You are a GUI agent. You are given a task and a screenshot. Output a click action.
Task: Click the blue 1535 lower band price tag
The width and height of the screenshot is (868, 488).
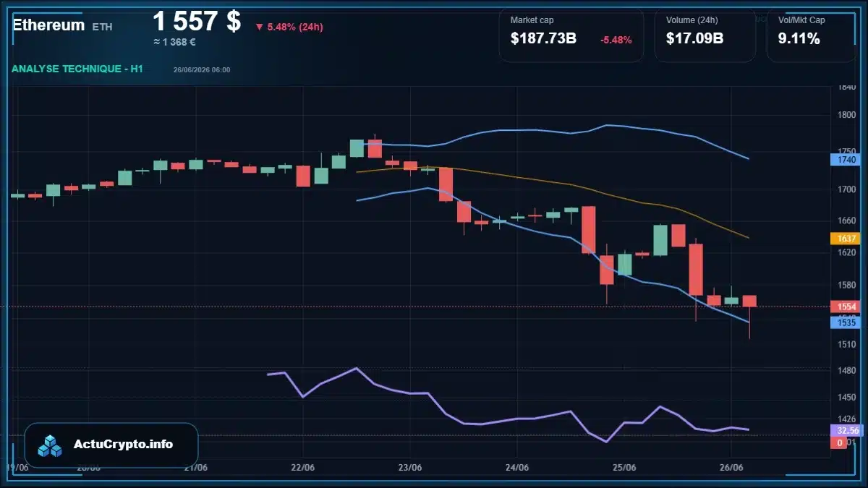point(847,323)
